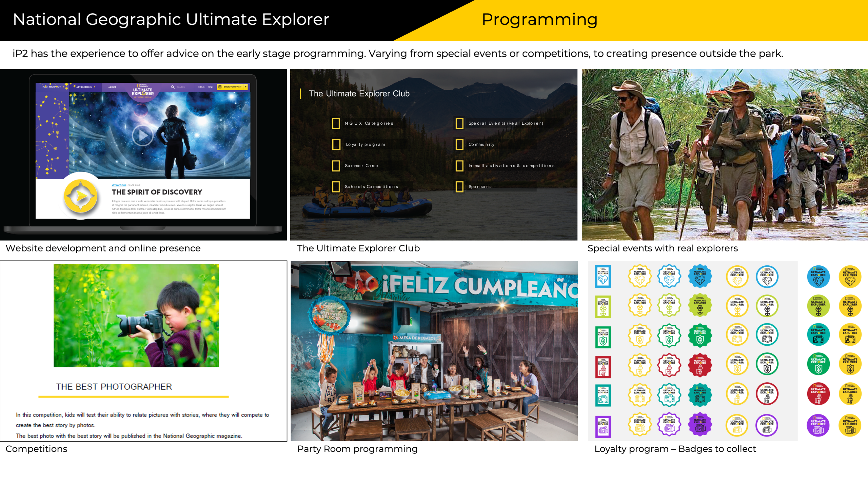Click the boy photographer image thumbnail
The width and height of the screenshot is (868, 488).
[x=136, y=315]
